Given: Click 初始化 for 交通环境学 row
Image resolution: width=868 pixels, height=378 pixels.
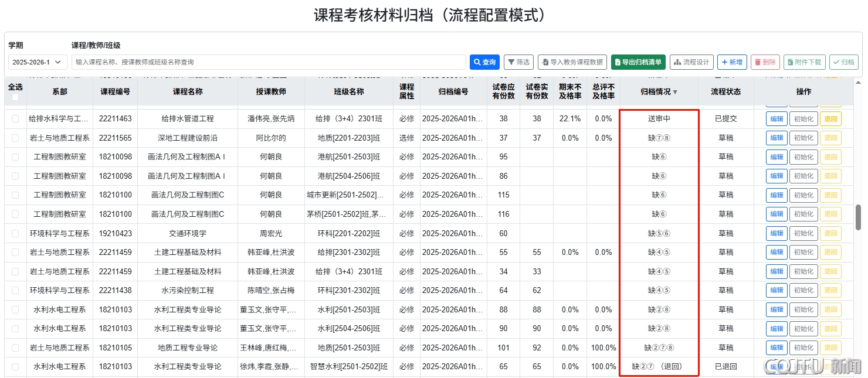Looking at the screenshot, I should [803, 233].
